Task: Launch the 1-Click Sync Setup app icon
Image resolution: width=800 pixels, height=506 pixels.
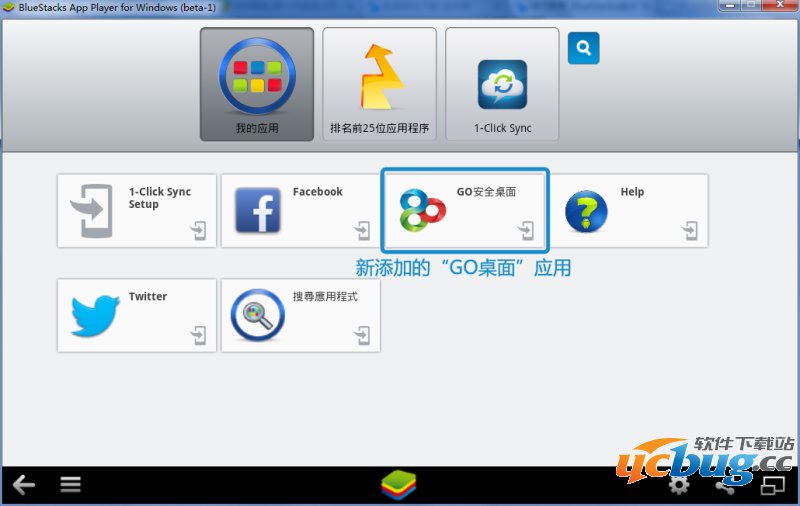Action: point(91,211)
